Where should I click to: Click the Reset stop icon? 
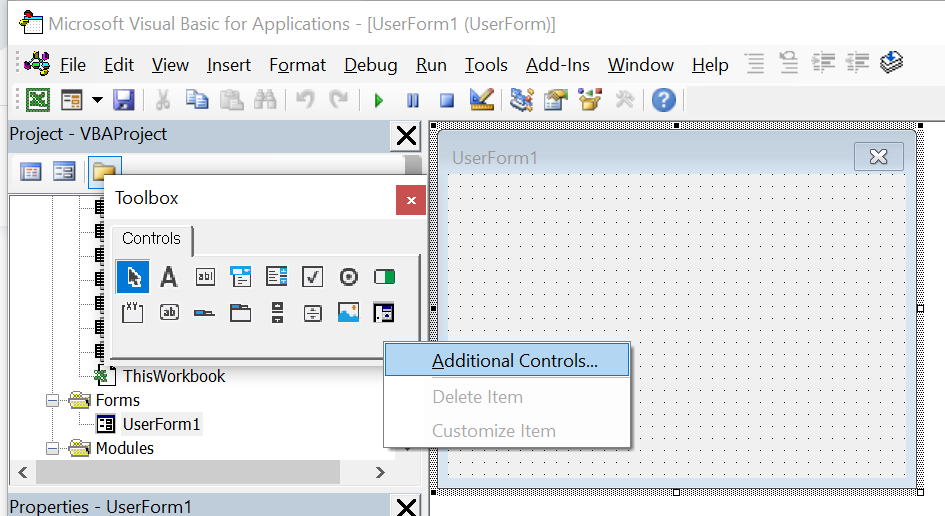447,100
